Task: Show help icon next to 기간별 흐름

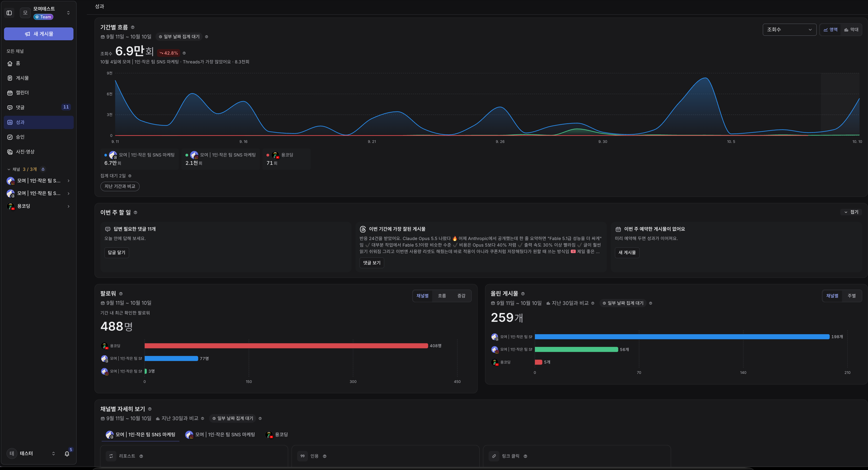Action: coord(132,27)
